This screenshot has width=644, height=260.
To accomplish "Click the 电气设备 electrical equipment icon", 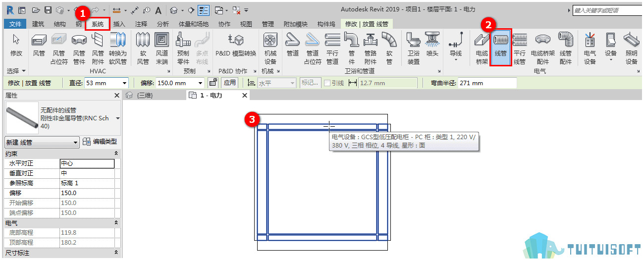I will [590, 49].
